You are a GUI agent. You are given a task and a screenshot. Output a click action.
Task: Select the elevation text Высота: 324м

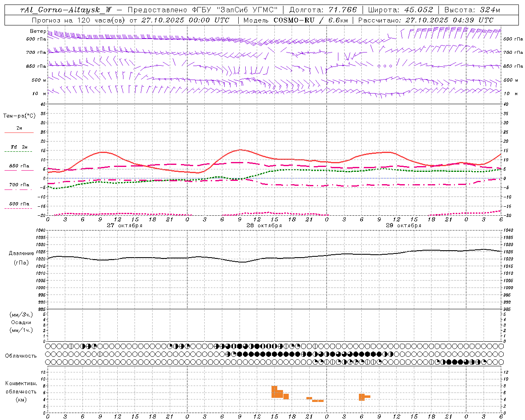[x=472, y=10]
